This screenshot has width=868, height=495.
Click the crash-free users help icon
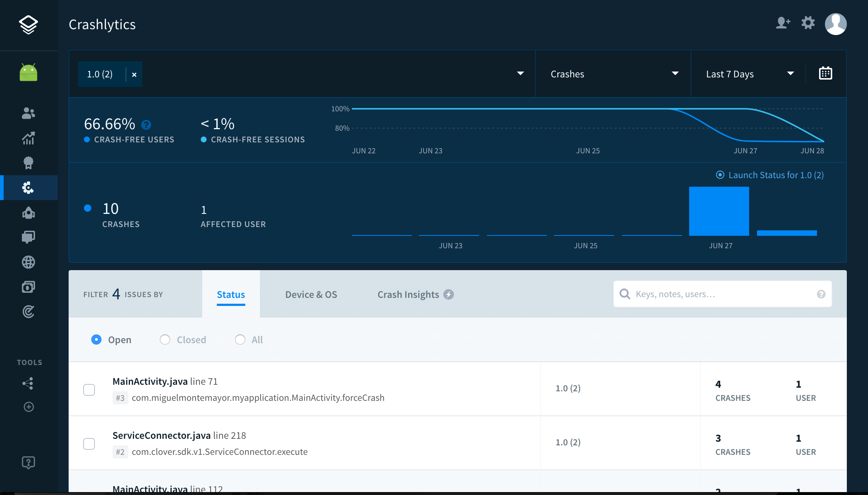point(146,125)
